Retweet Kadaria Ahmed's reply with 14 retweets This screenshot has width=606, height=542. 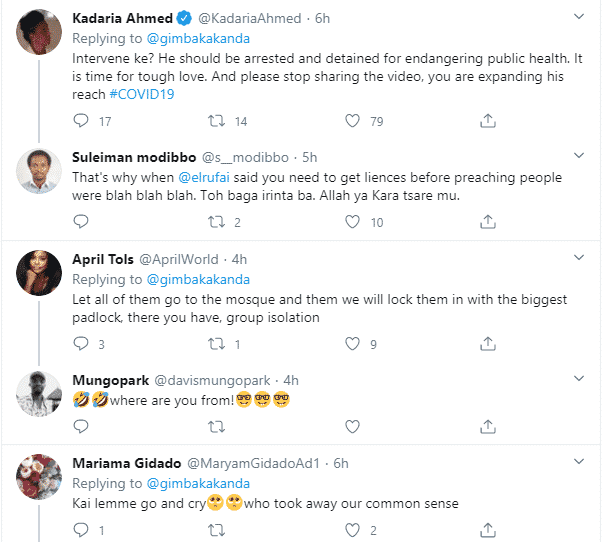tap(216, 121)
